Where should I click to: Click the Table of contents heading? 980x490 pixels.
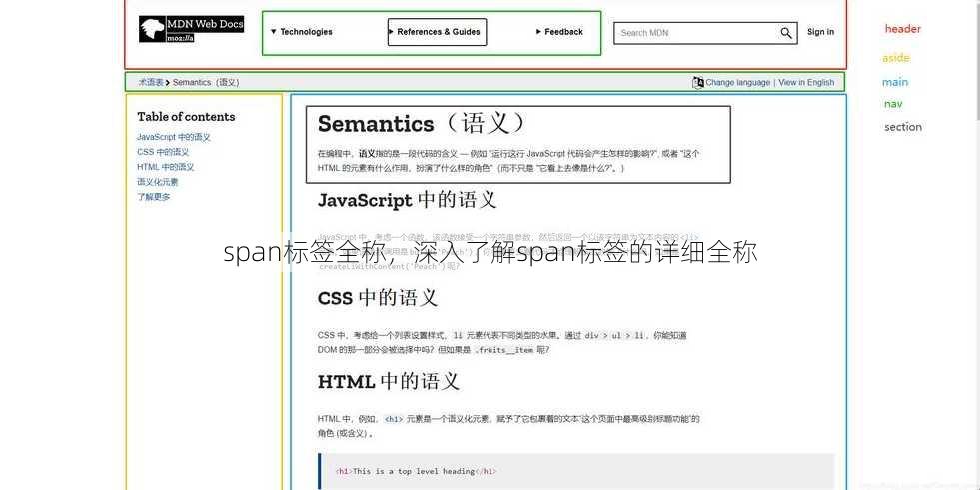(x=186, y=117)
